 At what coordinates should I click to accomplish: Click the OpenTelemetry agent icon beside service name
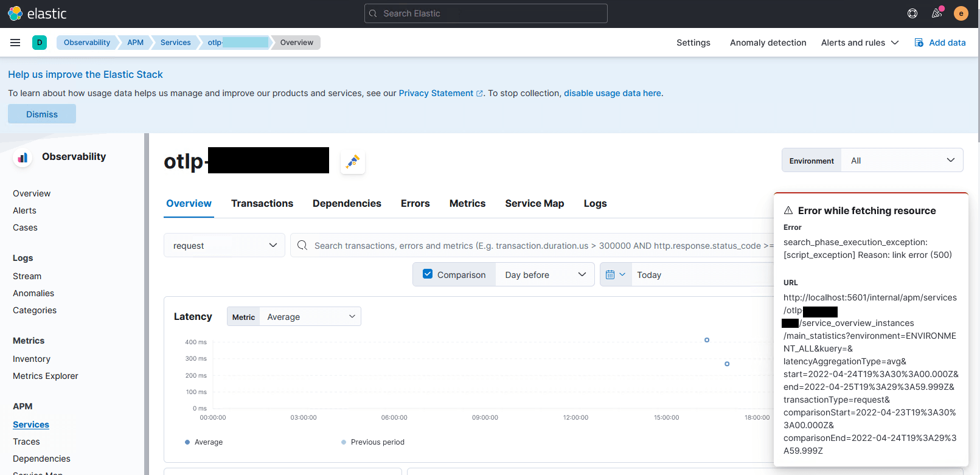(353, 162)
